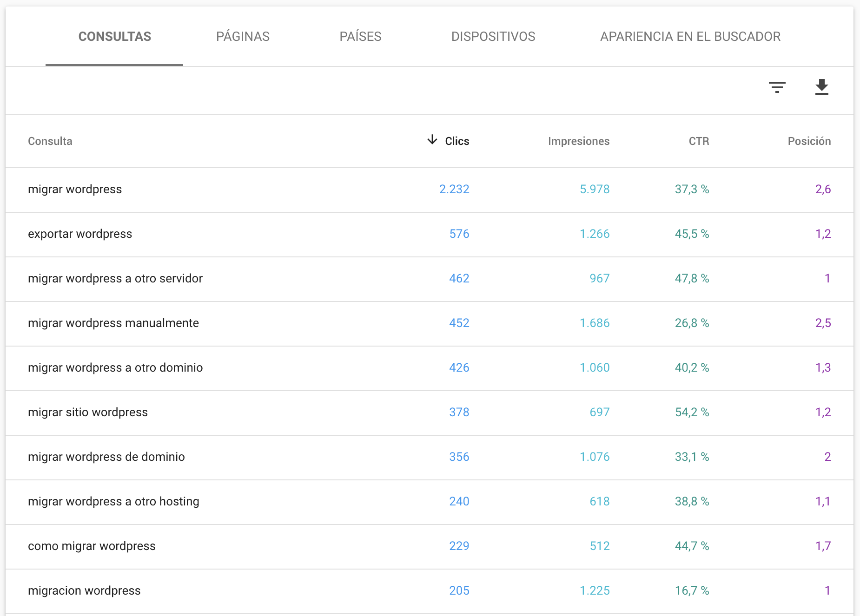
Task: Click the descending sort arrow beside Clics
Action: pos(432,140)
